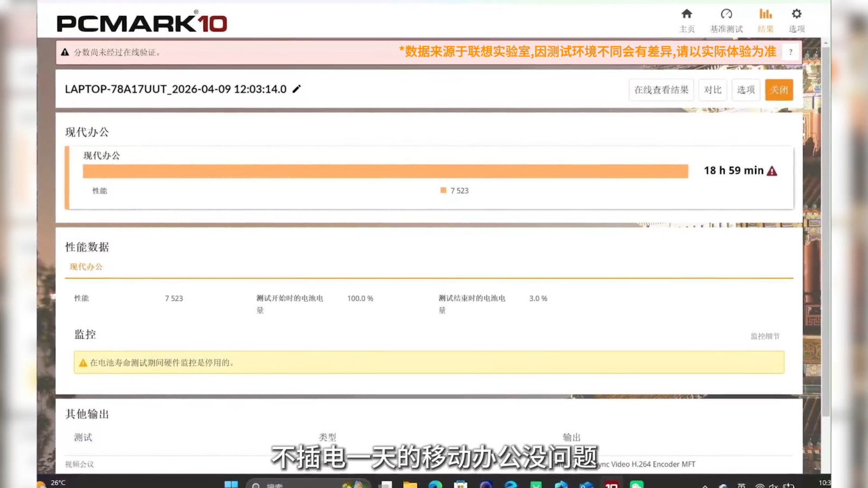868x488 pixels.
Task: Click the 在线查看结果 button
Action: (661, 90)
